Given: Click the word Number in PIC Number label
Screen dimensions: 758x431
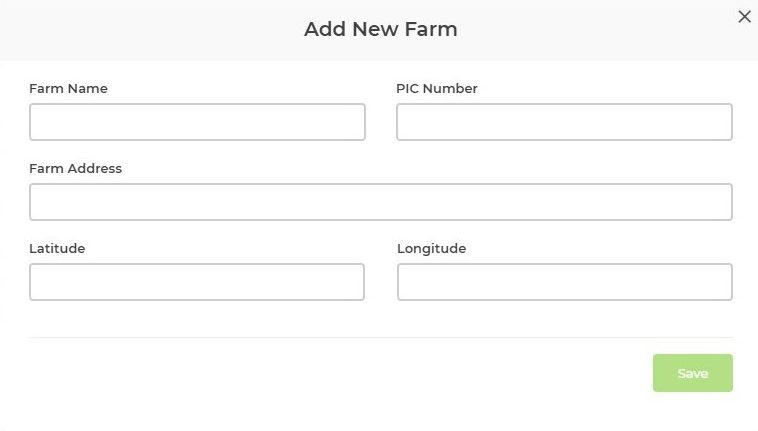Looking at the screenshot, I should point(450,88).
